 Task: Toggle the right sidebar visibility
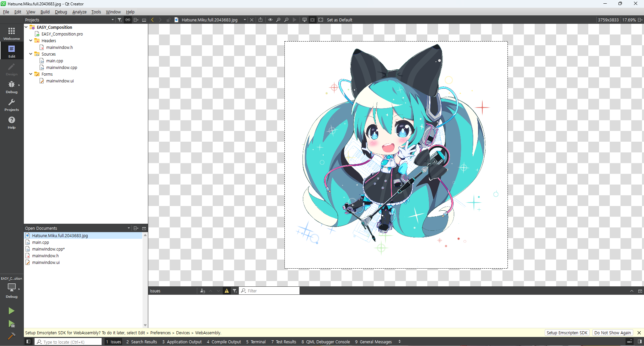(x=640, y=342)
